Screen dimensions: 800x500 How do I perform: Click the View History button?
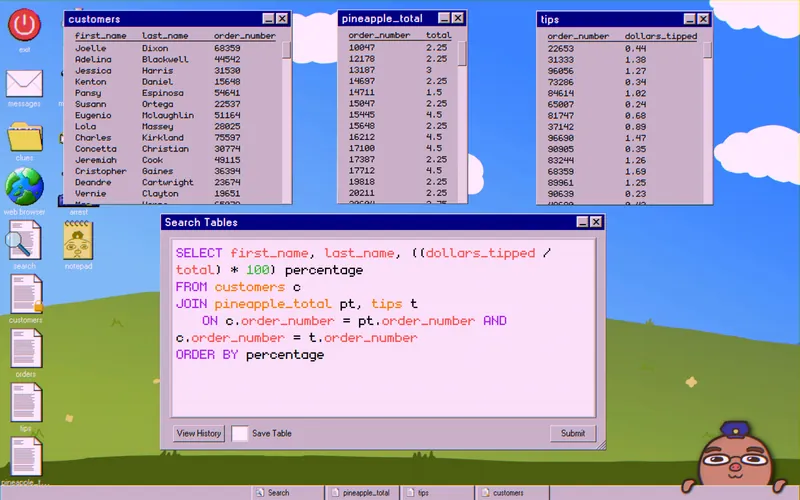point(198,433)
